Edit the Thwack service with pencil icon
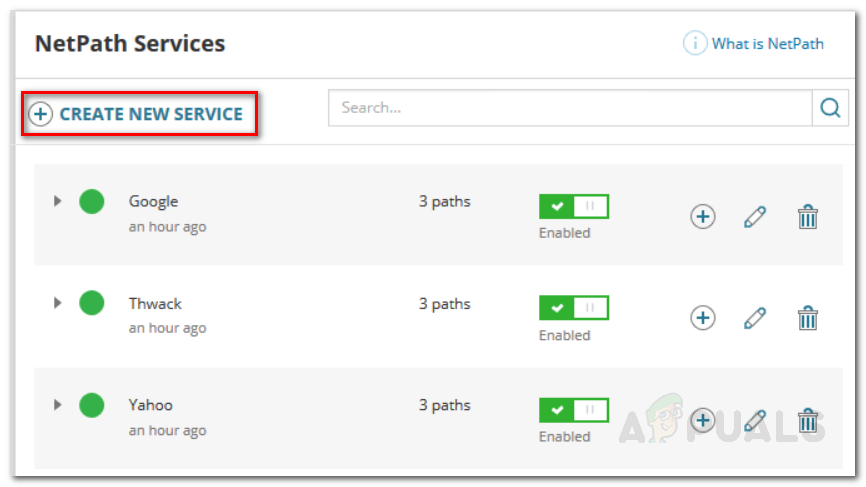The height and width of the screenshot is (487, 866). click(755, 318)
